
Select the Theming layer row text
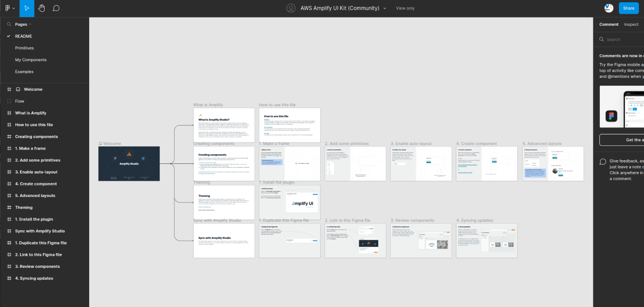click(24, 208)
